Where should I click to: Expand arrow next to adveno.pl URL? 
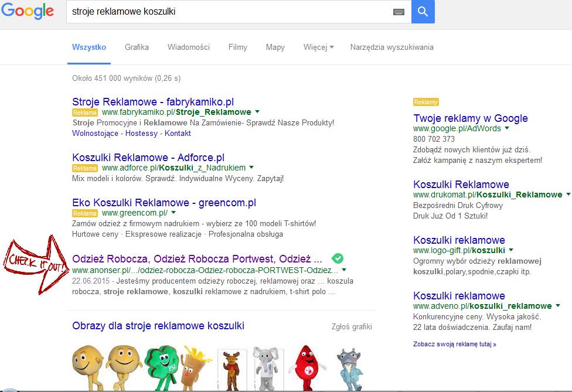[x=558, y=306]
